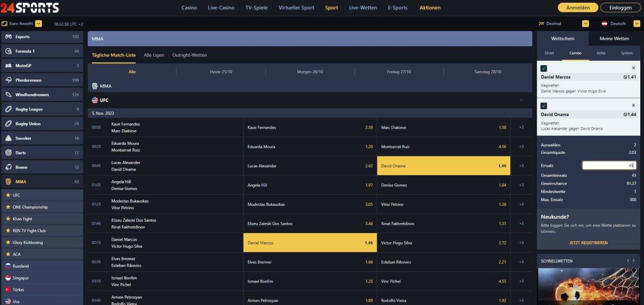Click the star next to Glory Kickboxing

click(8, 242)
